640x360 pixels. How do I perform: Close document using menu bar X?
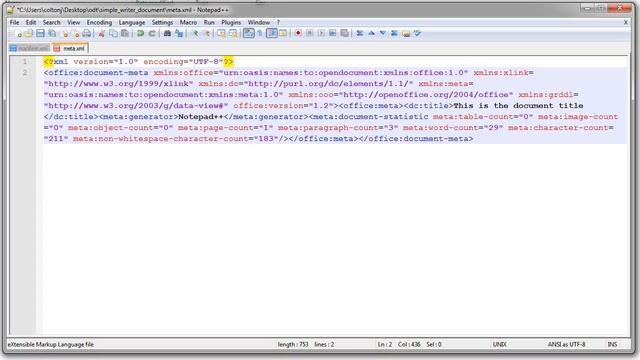pos(625,22)
